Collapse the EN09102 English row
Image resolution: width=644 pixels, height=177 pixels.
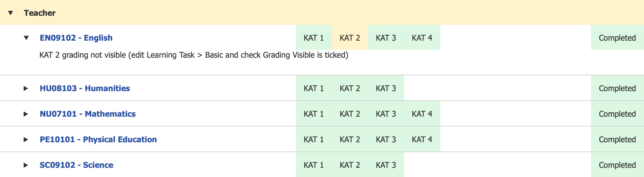click(x=26, y=38)
